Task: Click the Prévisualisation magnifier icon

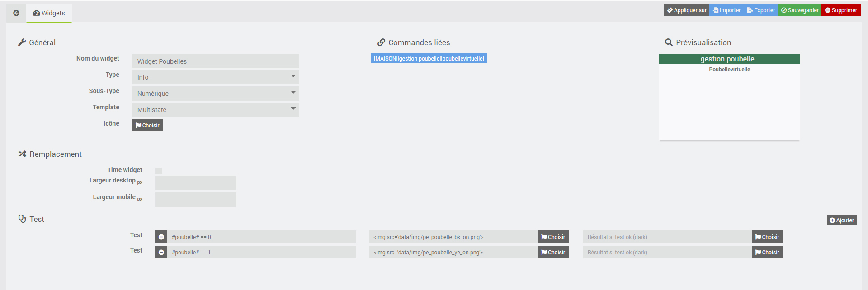Action: coord(669,42)
